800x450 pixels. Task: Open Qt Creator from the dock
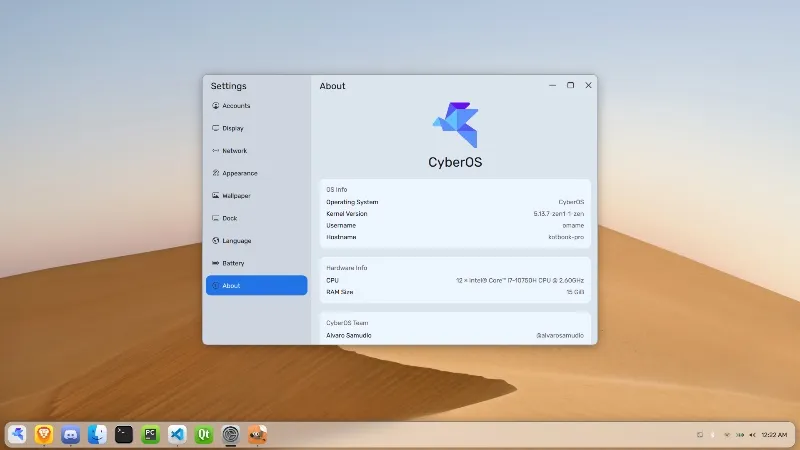click(x=204, y=434)
